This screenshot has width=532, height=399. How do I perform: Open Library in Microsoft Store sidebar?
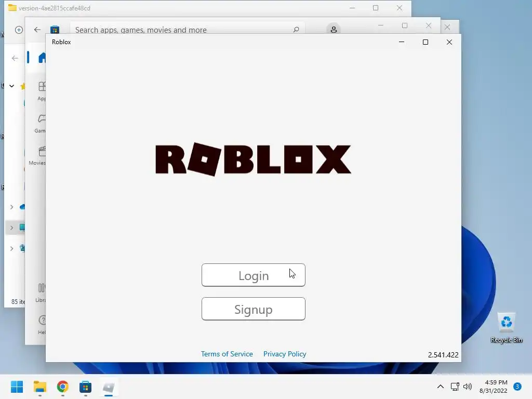41,293
